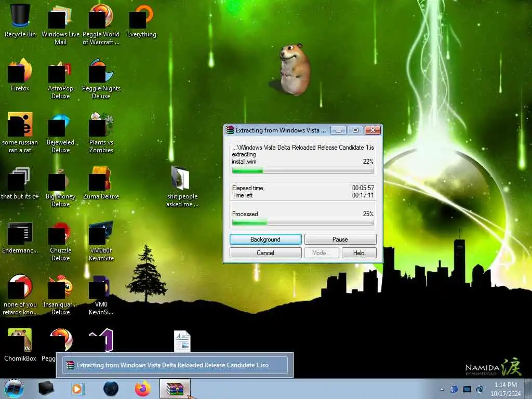This screenshot has height=399, width=532.
Task: Launch Zuma Deluxe shortcut
Action: [101, 183]
